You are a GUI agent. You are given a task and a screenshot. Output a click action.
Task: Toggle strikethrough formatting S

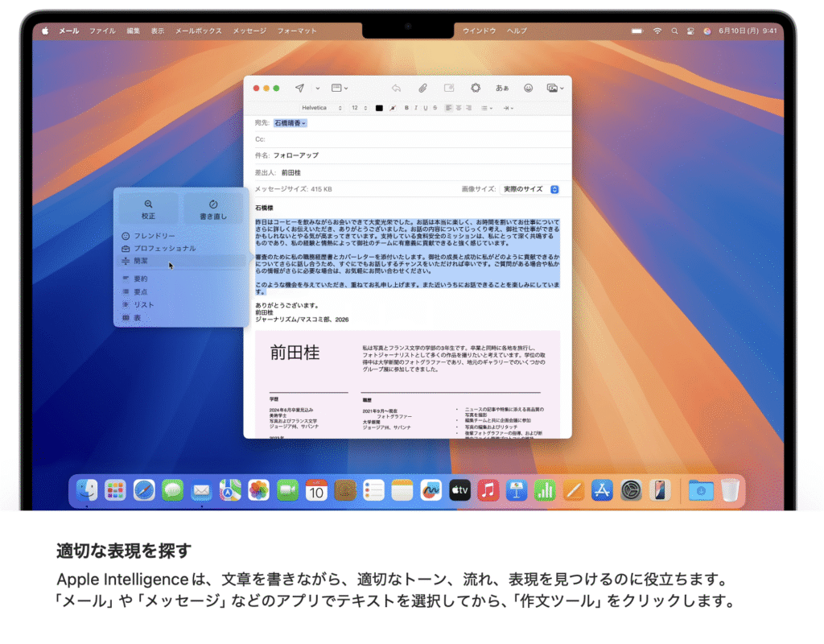pyautogui.click(x=435, y=108)
